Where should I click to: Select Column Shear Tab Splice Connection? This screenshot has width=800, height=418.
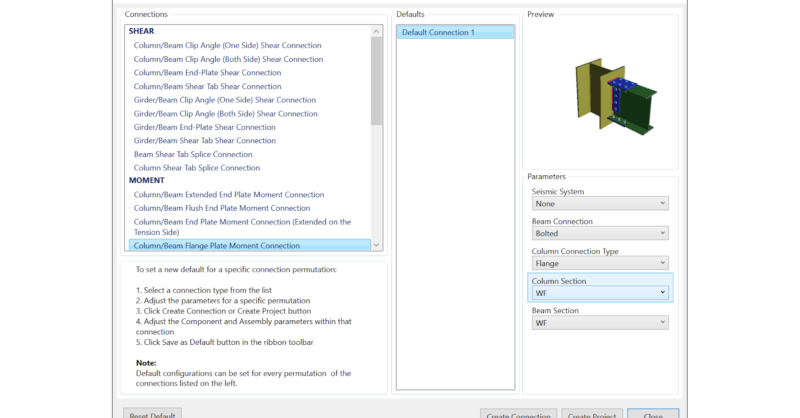pyautogui.click(x=196, y=168)
